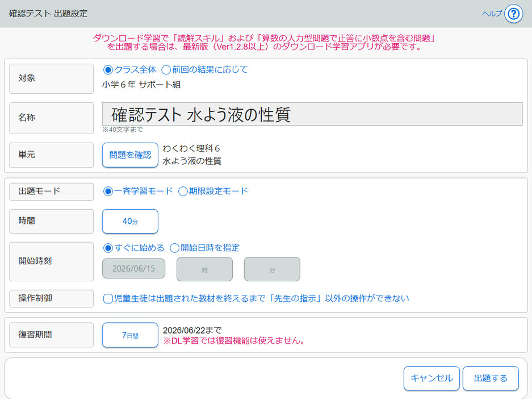This screenshot has height=399, width=532.
Task: Click the 名称 text field
Action: 312,114
